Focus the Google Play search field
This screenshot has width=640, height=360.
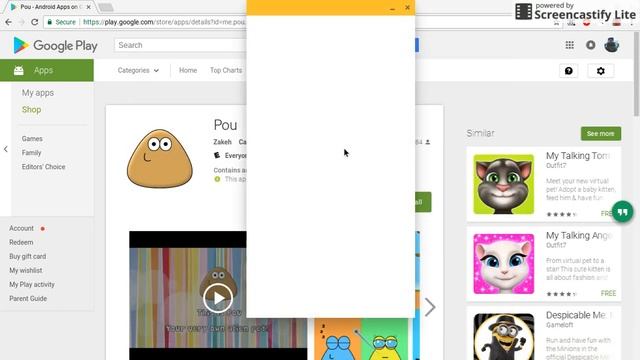(180, 45)
